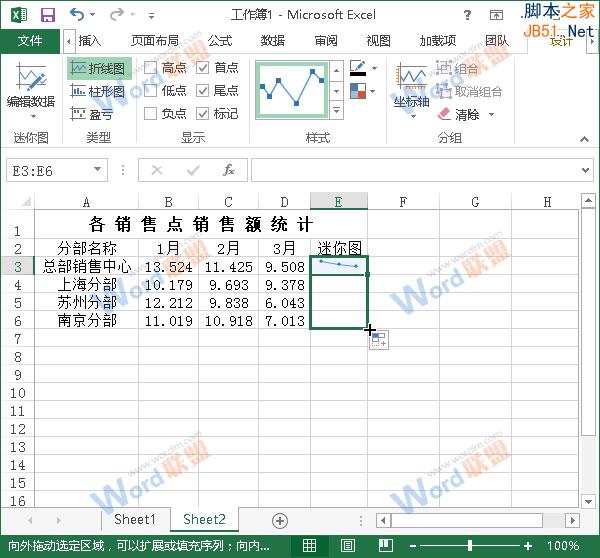Click the Enter checkmark in formula bar
The width and height of the screenshot is (600, 558).
[193, 170]
